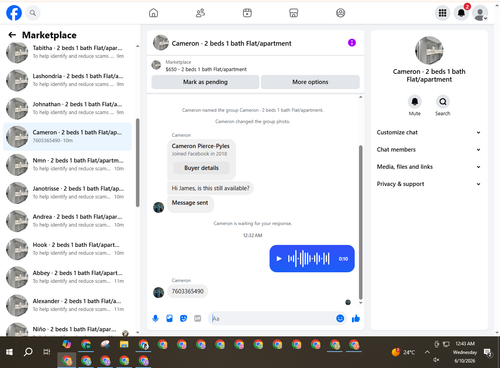500x368 pixels.
Task: Open Buyer details button
Action: pos(201,168)
